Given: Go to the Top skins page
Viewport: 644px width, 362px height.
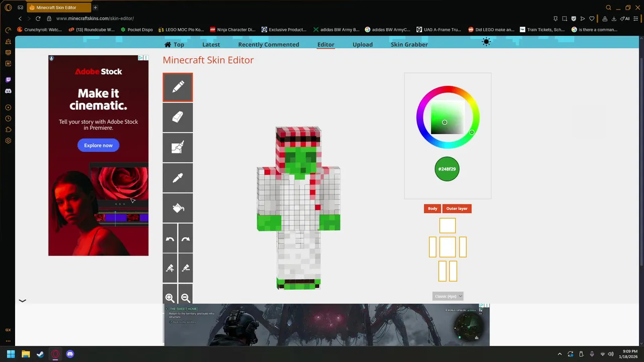Looking at the screenshot, I should 174,44.
